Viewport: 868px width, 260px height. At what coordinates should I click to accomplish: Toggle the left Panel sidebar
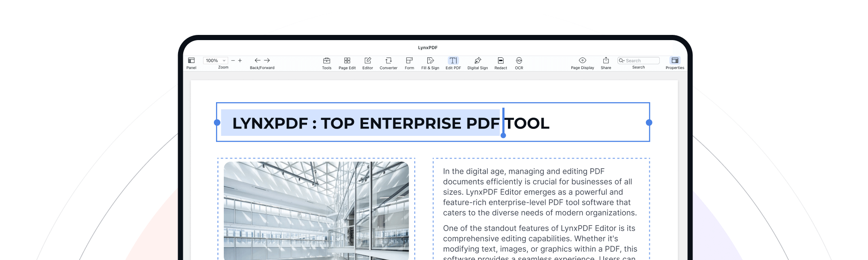click(191, 61)
